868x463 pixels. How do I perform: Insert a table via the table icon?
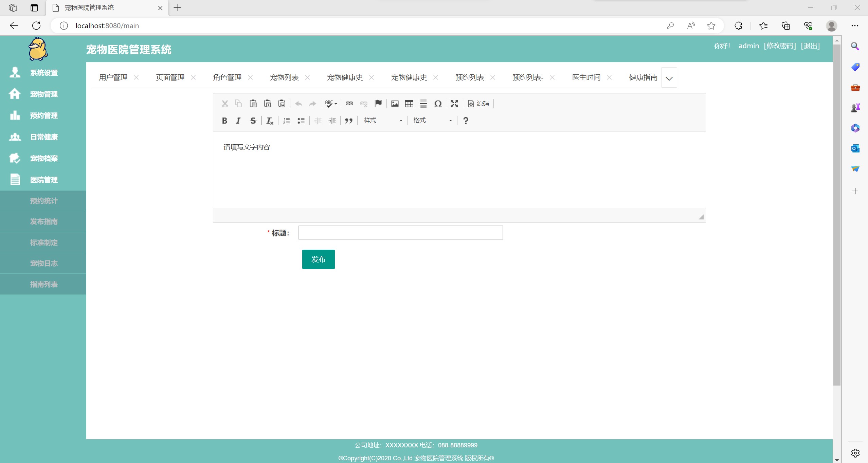409,104
